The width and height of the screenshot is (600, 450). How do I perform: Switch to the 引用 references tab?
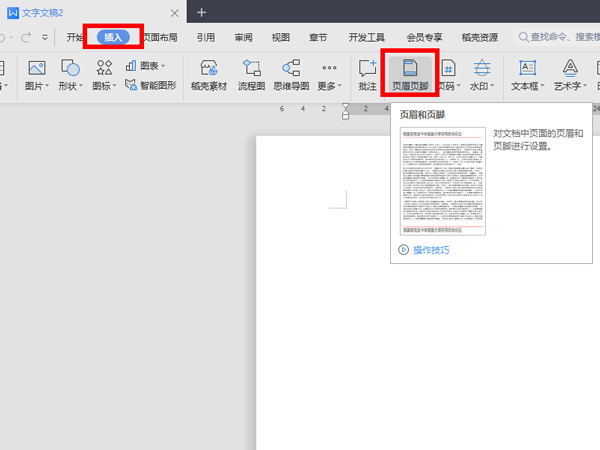(205, 37)
